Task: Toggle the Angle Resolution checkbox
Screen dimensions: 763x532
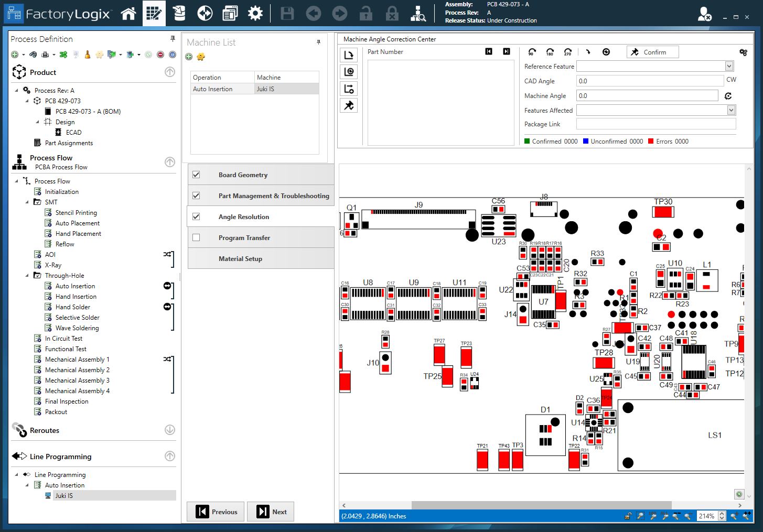Action: point(196,216)
